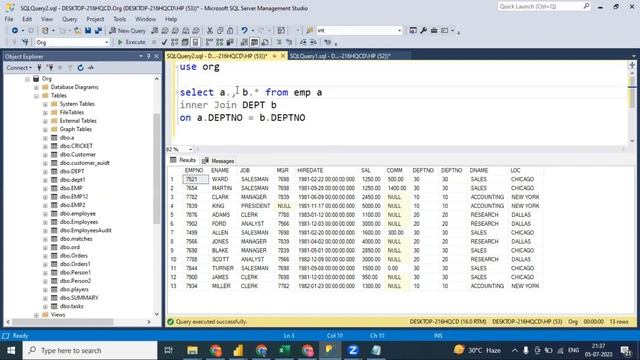The height and width of the screenshot is (360, 640).
Task: Select dbo.EmployeesAudit table
Action: (85, 230)
